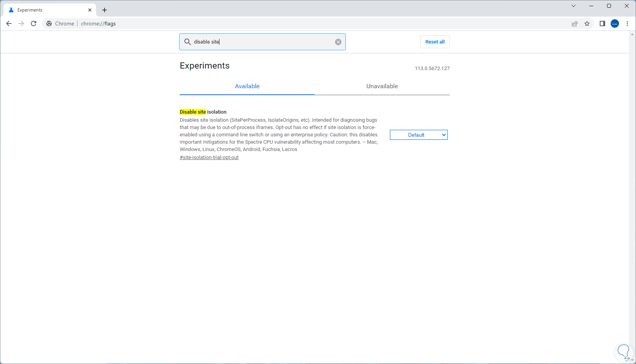The width and height of the screenshot is (636, 364).
Task: Open the tab search chevron
Action: pyautogui.click(x=574, y=6)
